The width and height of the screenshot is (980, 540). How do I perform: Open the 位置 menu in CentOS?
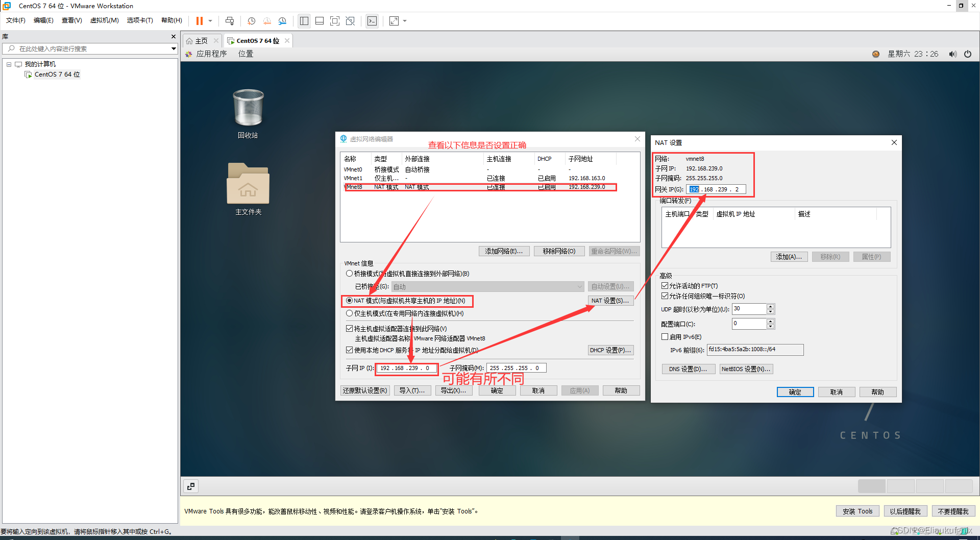pyautogui.click(x=246, y=54)
